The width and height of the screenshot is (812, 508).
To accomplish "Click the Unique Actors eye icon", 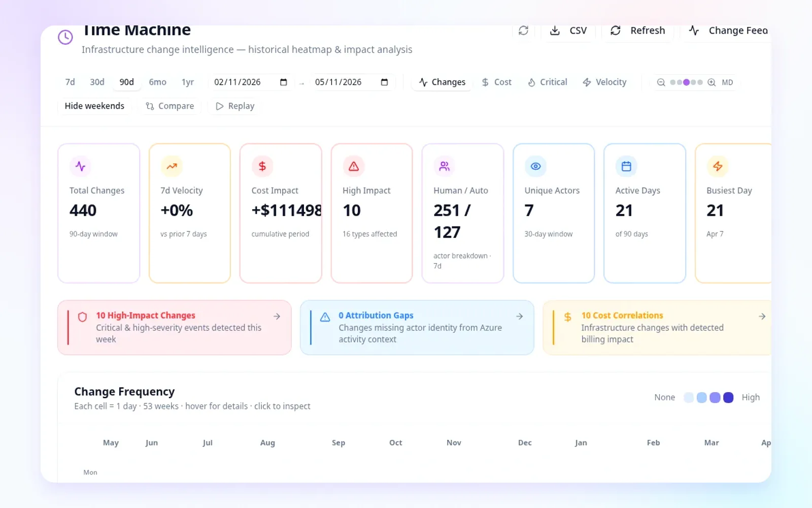I will (535, 166).
